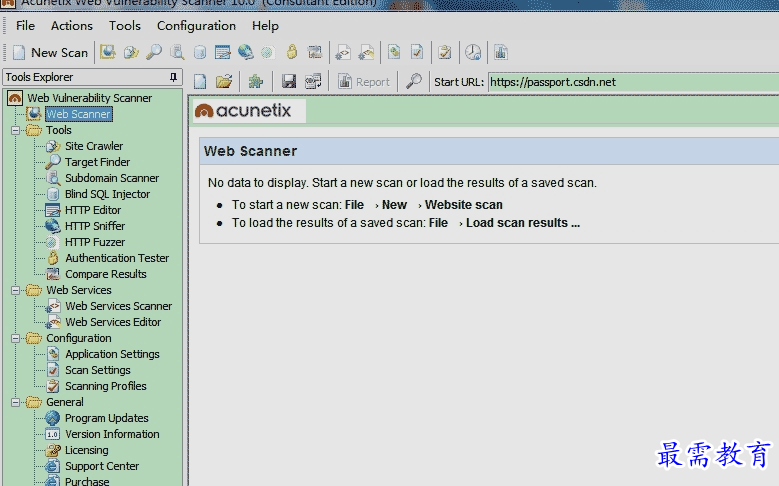Open the Web Scanner toolbar icon
The height and width of the screenshot is (486, 779).
pos(108,52)
